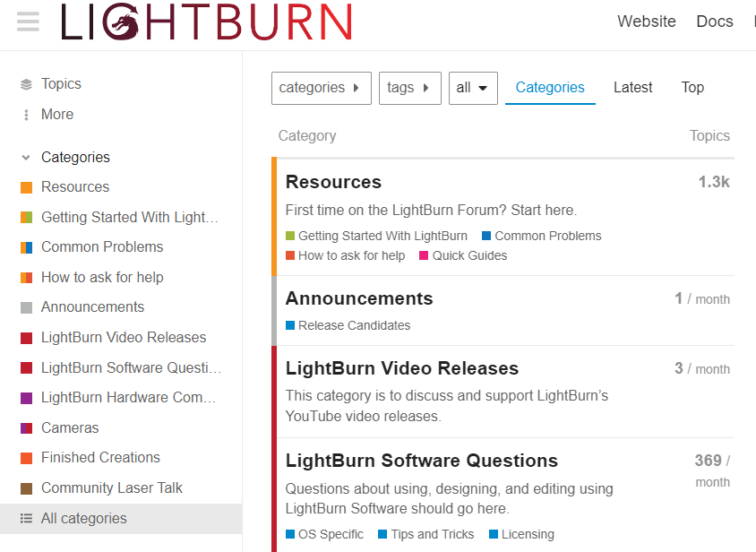The image size is (756, 552).
Task: Open the tags filter dropdown
Action: 410,88
